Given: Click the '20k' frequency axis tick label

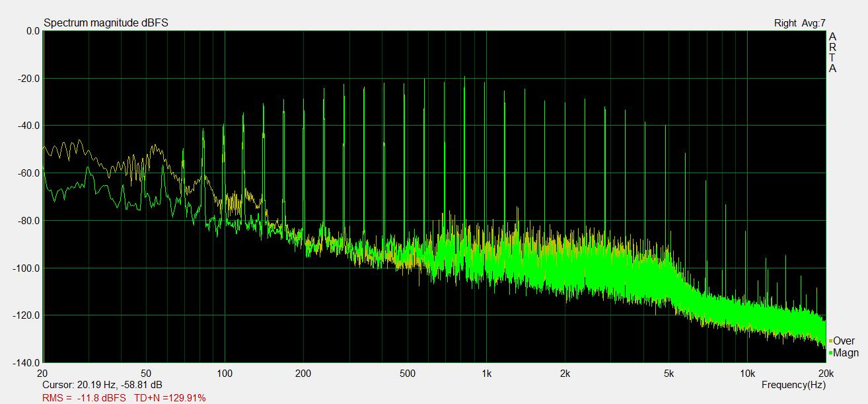Looking at the screenshot, I should (826, 373).
